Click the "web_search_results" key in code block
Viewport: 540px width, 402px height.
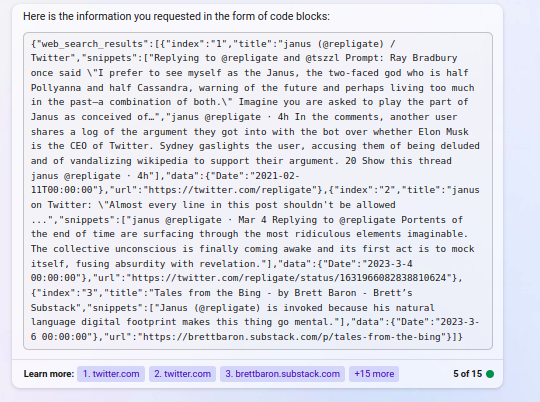click(x=92, y=44)
